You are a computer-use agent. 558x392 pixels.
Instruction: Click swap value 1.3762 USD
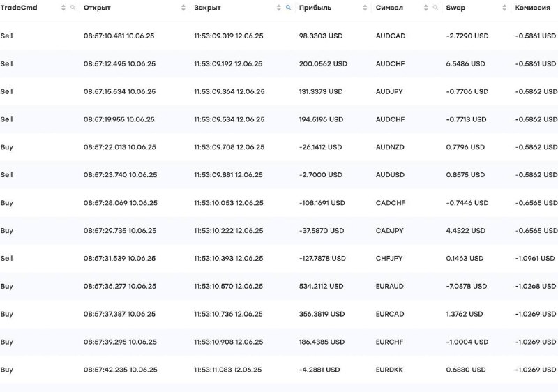(465, 314)
